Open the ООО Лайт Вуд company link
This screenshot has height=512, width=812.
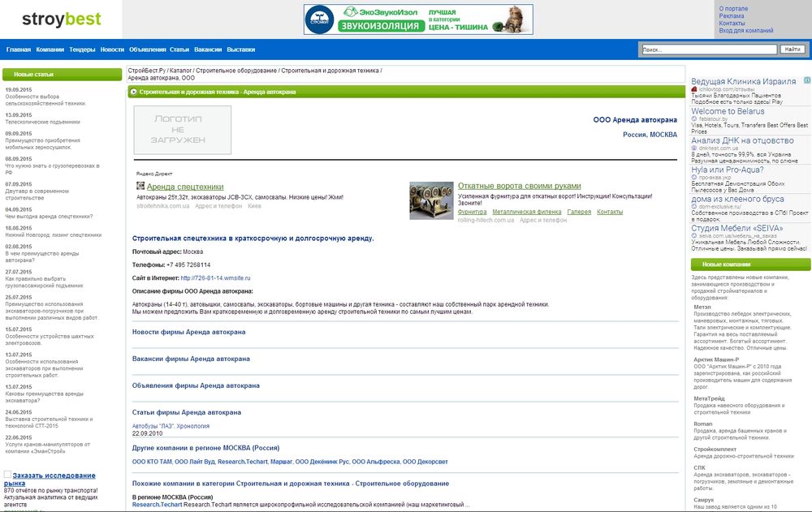click(195, 462)
